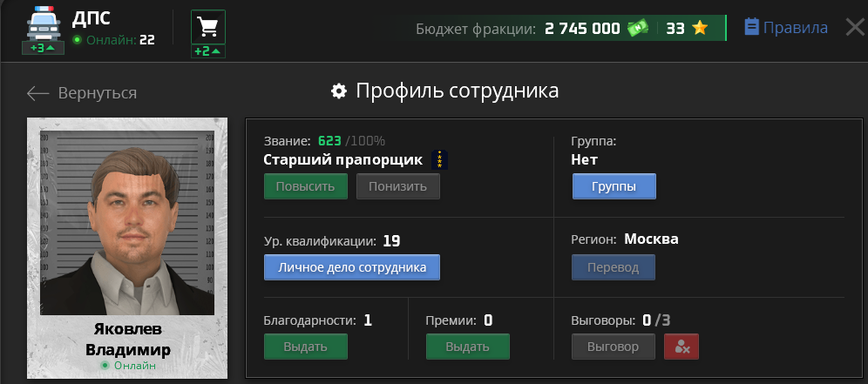The height and width of the screenshot is (384, 868).
Task: Click the green money icon beside the budget
Action: (637, 28)
